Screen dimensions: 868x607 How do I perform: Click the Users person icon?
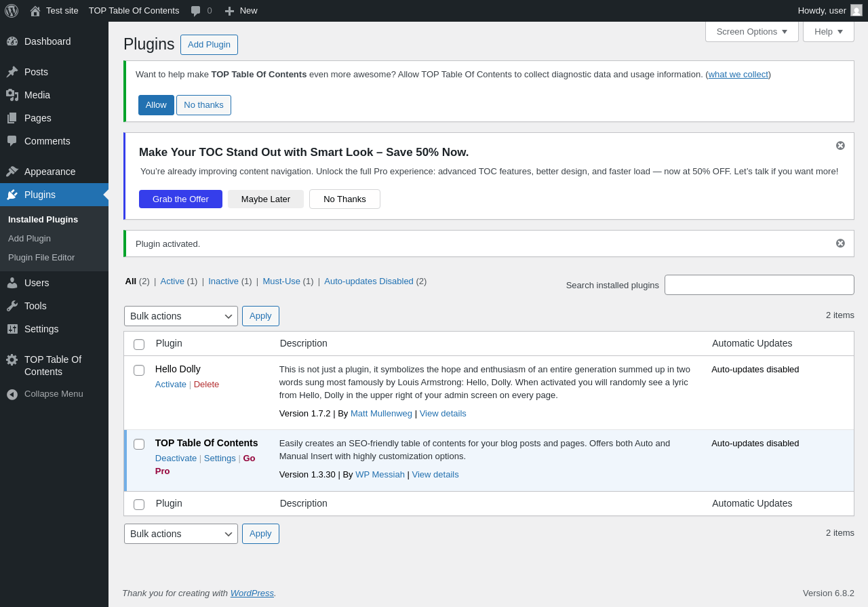pyautogui.click(x=12, y=283)
